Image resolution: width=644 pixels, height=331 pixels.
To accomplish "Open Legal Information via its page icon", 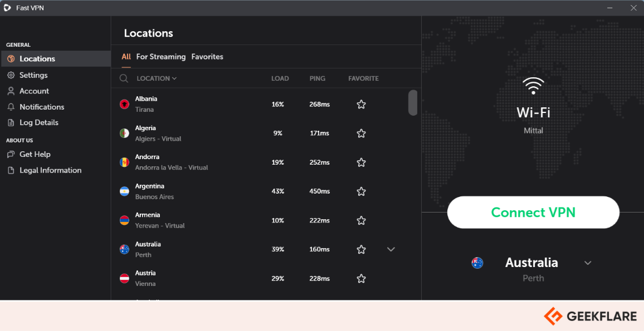I will (11, 170).
